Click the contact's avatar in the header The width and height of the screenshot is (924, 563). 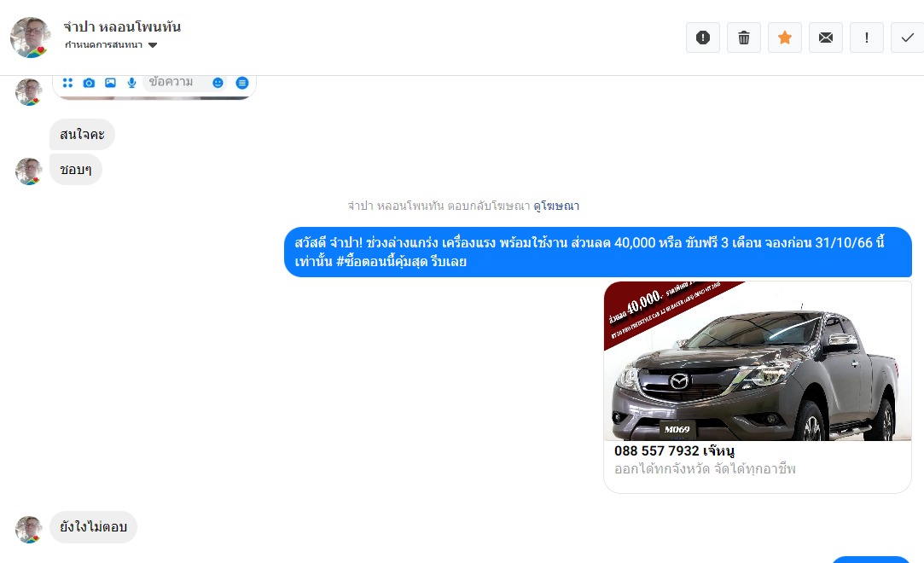point(31,37)
